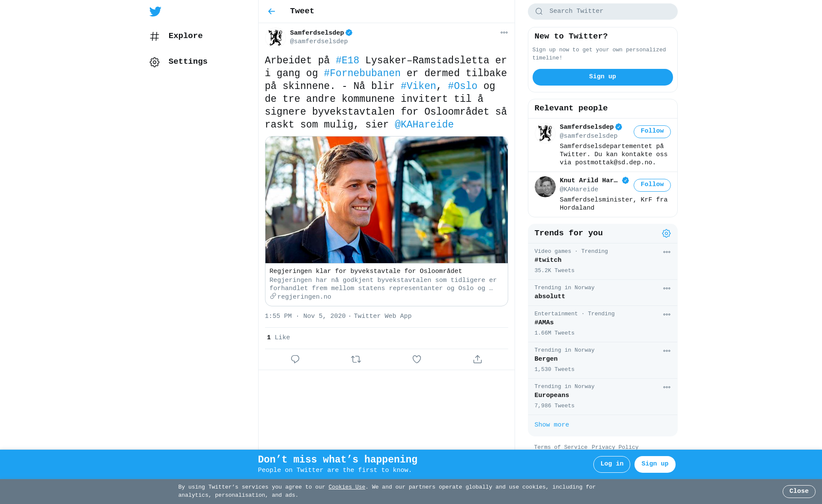Open the tweet's more options menu

[x=504, y=33]
